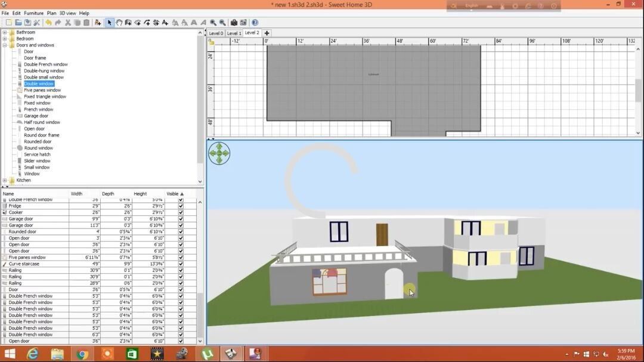Cut selection with scissors icon

(68, 23)
